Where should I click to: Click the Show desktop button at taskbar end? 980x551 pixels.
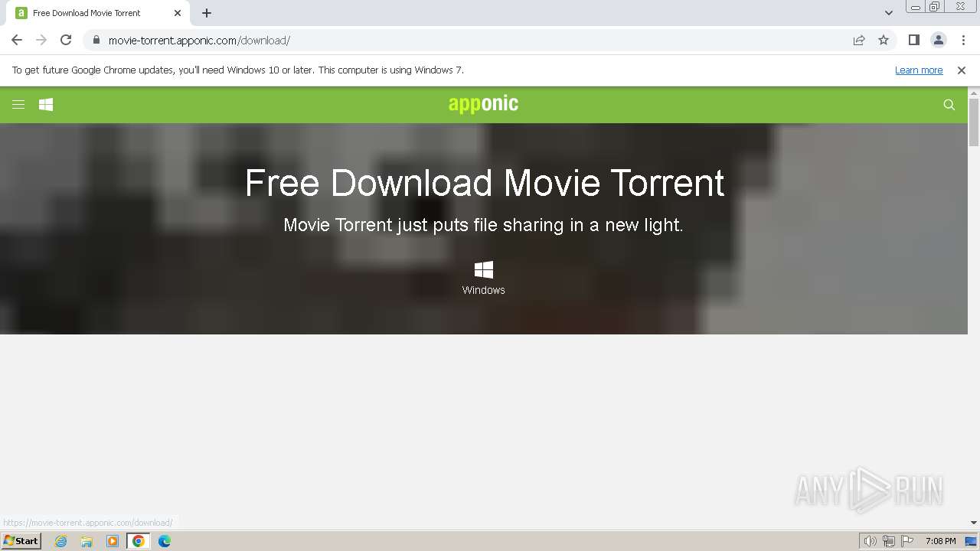(972, 541)
